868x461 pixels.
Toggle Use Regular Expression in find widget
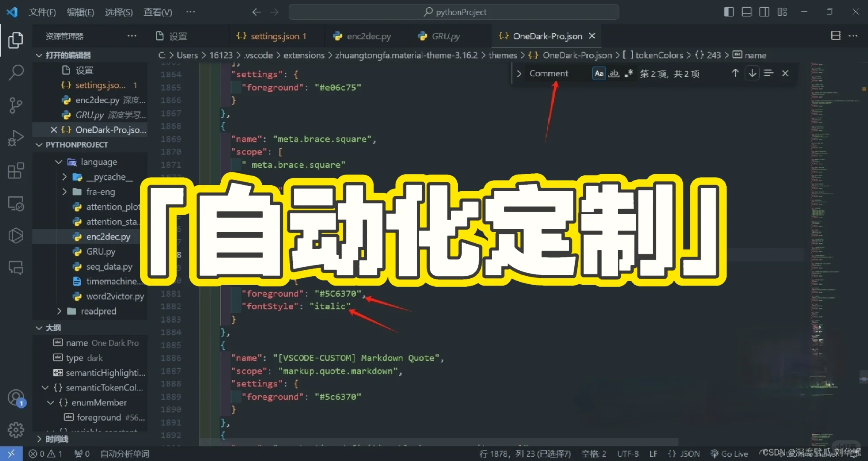(628, 73)
